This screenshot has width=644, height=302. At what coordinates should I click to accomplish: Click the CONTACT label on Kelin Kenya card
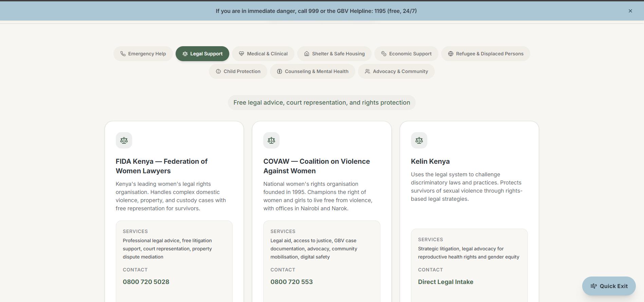[430, 270]
